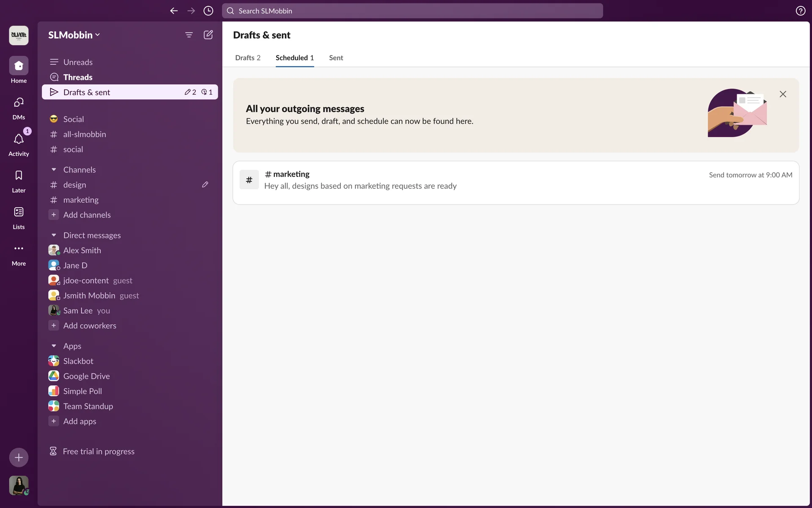Click the More ellipsis icon
The image size is (812, 508).
click(19, 248)
